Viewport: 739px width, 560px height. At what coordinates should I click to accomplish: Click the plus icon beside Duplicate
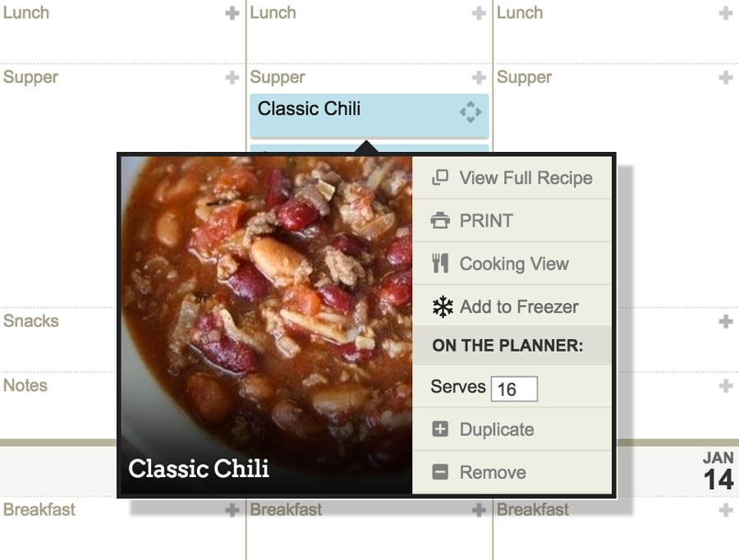(x=440, y=429)
